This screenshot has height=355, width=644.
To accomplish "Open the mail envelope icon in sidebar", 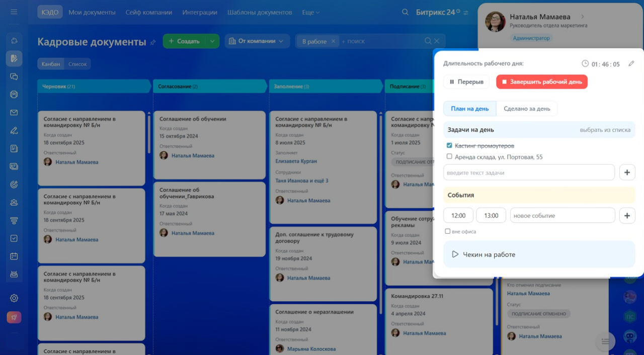I will coord(14,113).
